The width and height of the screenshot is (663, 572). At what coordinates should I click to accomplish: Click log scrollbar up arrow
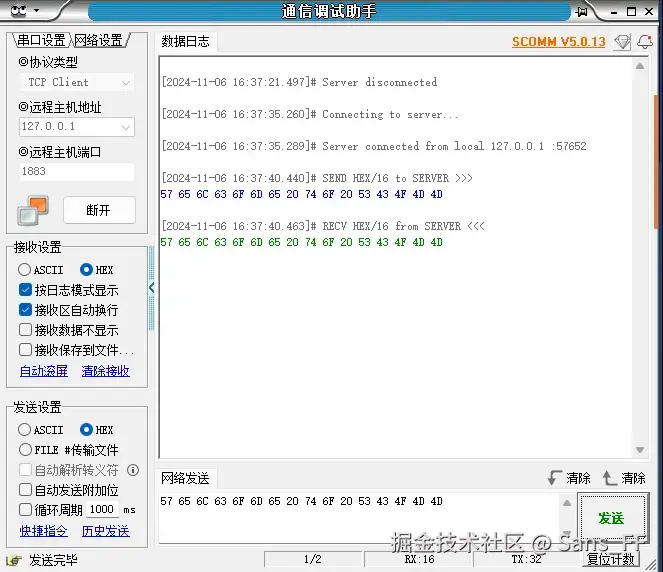pyautogui.click(x=640, y=66)
